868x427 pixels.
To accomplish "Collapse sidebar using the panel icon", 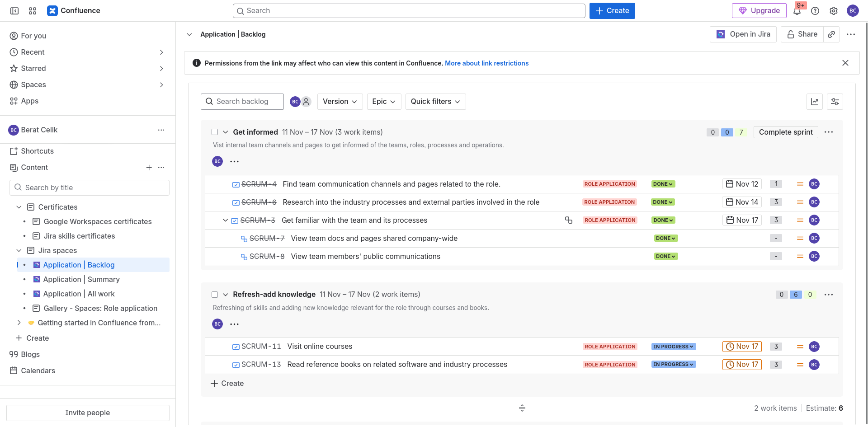I will tap(14, 11).
